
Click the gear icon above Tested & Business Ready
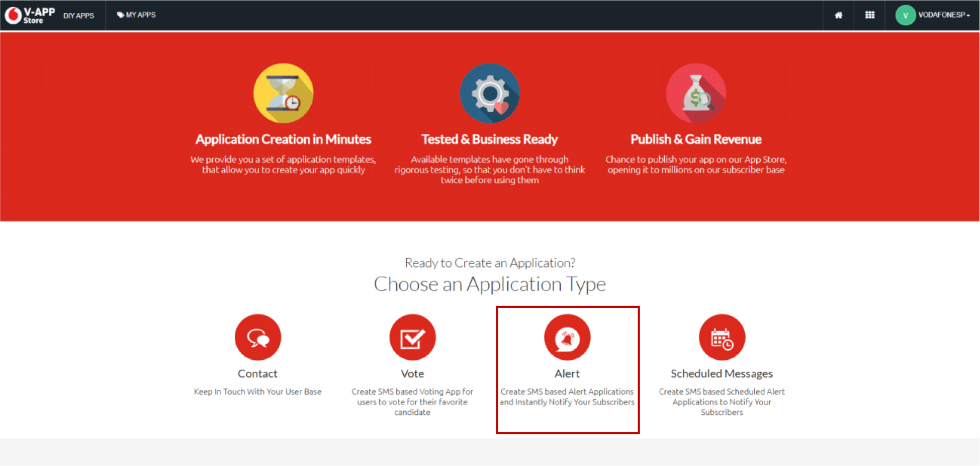489,93
